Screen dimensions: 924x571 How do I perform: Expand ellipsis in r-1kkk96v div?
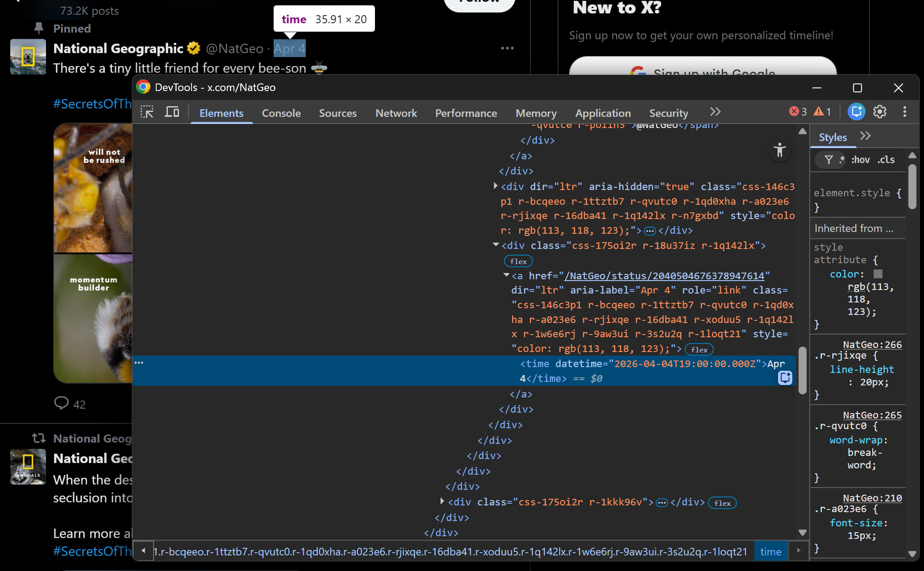662,503
